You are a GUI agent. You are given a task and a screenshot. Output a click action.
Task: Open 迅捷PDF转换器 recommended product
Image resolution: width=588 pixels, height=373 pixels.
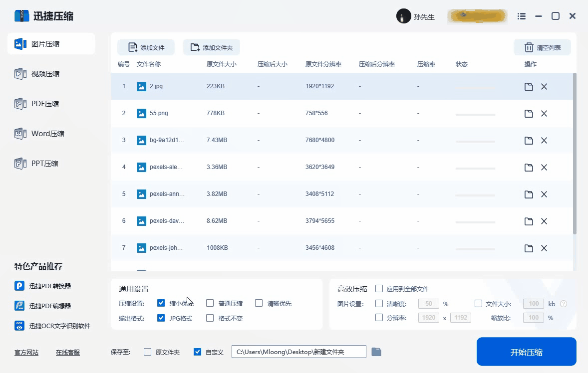point(43,286)
